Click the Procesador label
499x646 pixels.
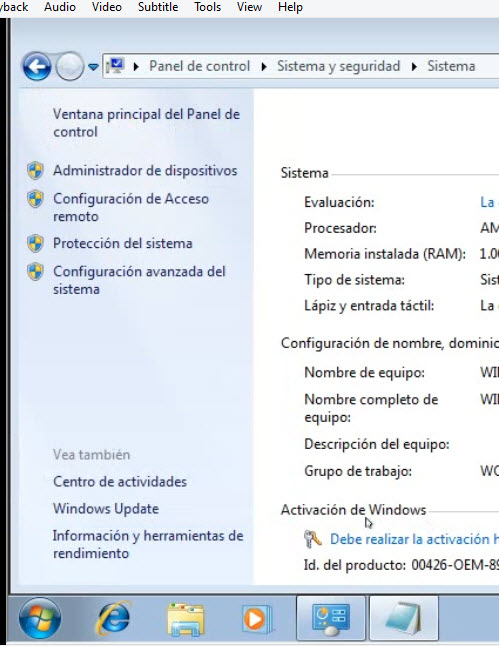340,228
